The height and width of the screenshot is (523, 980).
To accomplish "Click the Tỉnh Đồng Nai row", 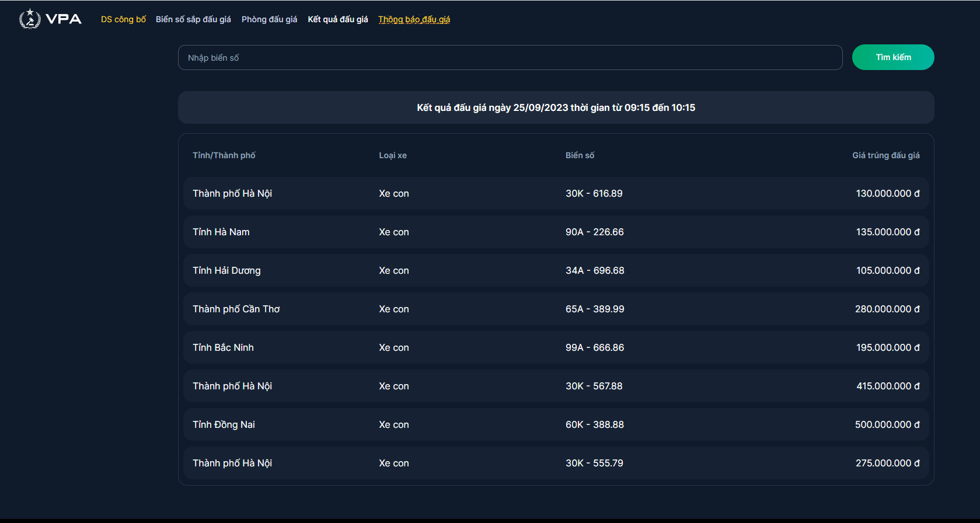I will 556,424.
